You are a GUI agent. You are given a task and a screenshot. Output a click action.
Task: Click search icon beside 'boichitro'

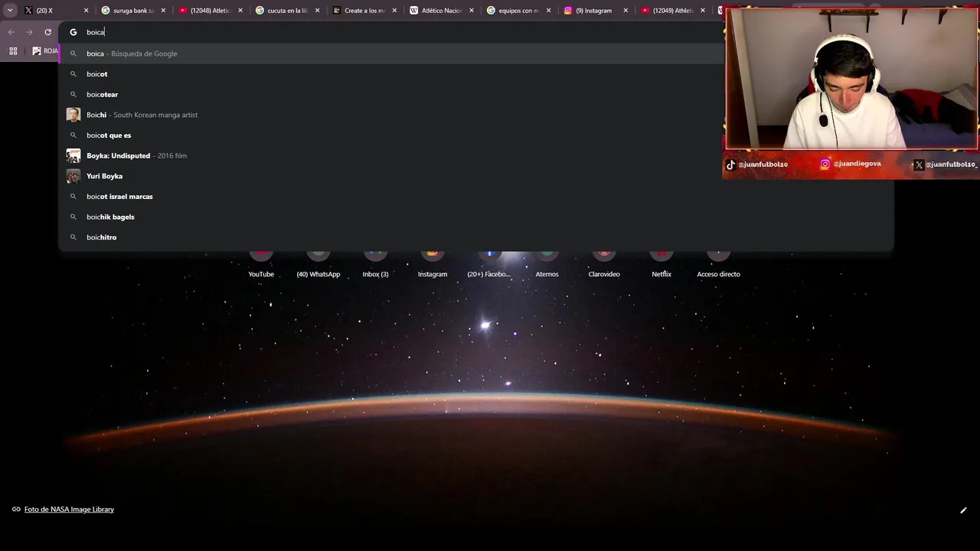pos(73,237)
